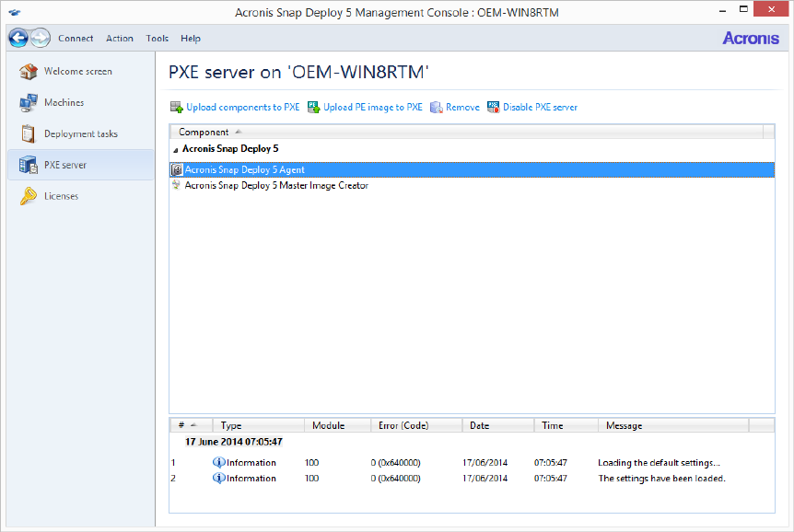This screenshot has height=532, width=794.
Task: Click the Forward navigation arrow
Action: [x=41, y=38]
